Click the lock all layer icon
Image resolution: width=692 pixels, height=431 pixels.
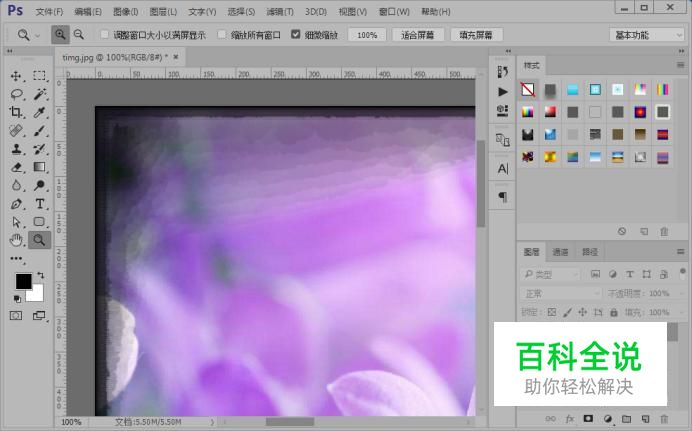tap(613, 312)
